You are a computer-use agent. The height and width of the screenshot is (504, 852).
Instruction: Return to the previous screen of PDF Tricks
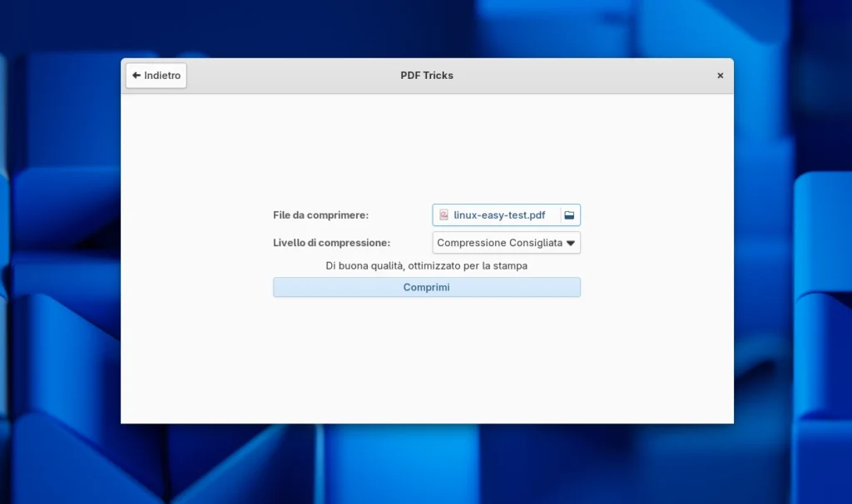pos(156,75)
